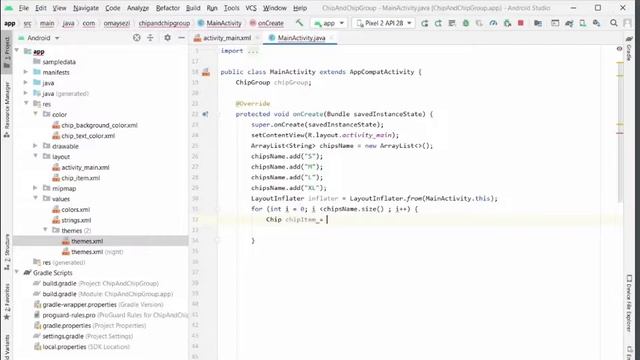Click Select Opened File target icon
This screenshot has height=360, width=640.
(x=137, y=38)
